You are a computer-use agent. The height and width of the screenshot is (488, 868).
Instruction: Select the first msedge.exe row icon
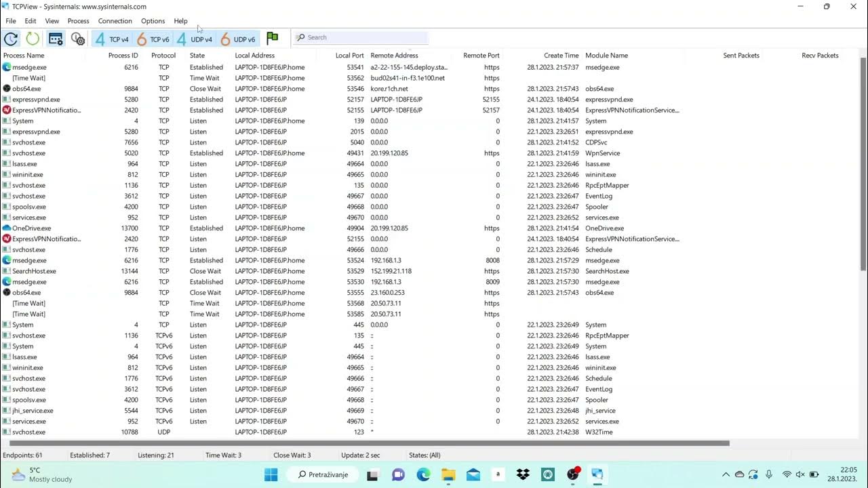[x=7, y=67]
